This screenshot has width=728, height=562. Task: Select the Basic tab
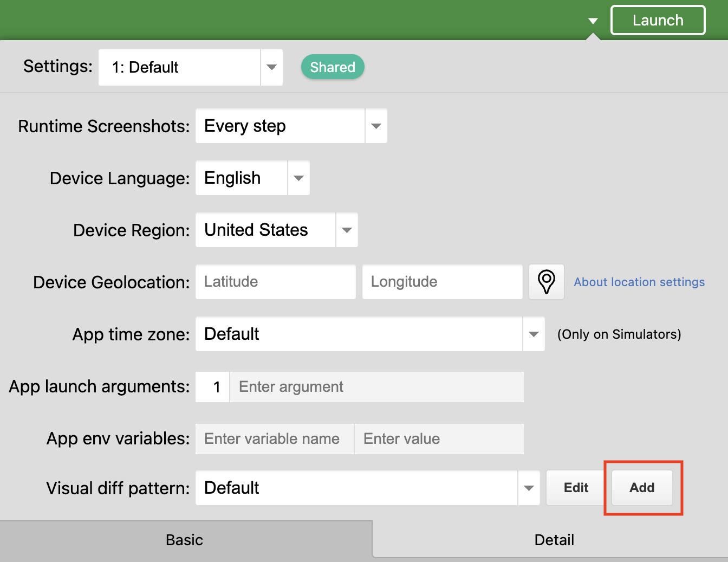click(184, 539)
